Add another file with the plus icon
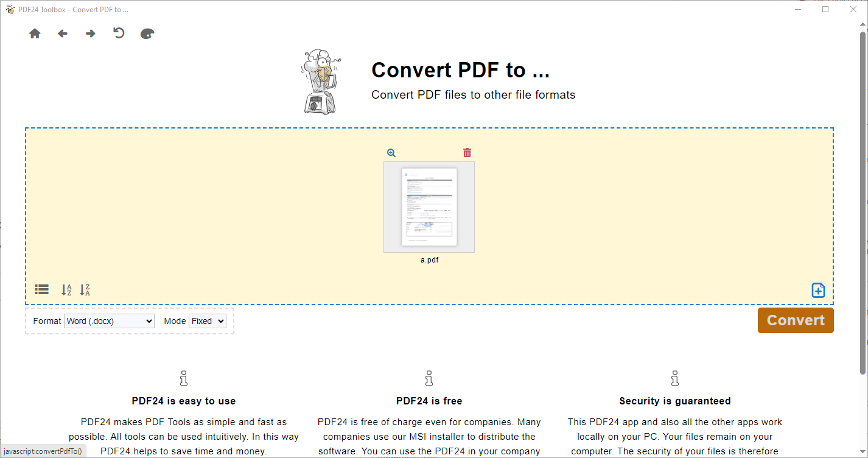 [818, 291]
